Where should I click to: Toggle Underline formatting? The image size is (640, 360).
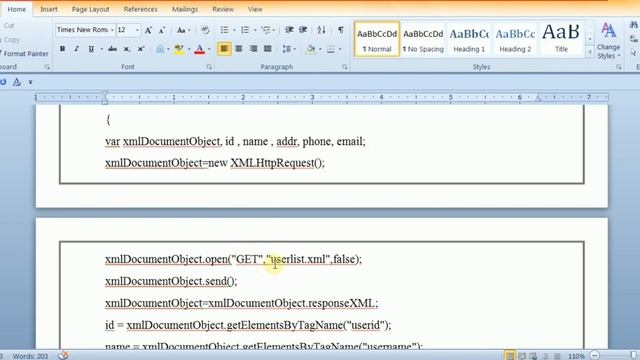click(x=91, y=49)
